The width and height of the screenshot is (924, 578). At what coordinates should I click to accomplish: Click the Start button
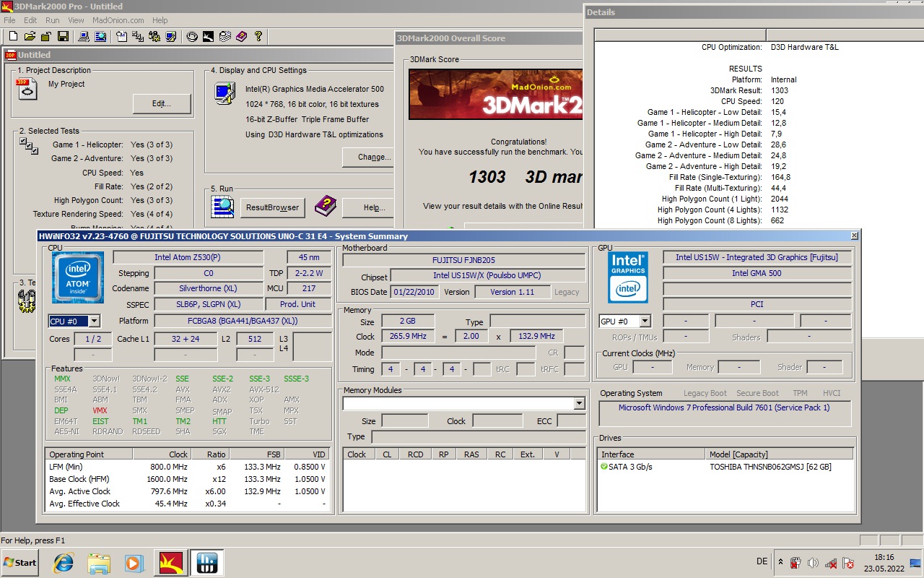tap(20, 562)
